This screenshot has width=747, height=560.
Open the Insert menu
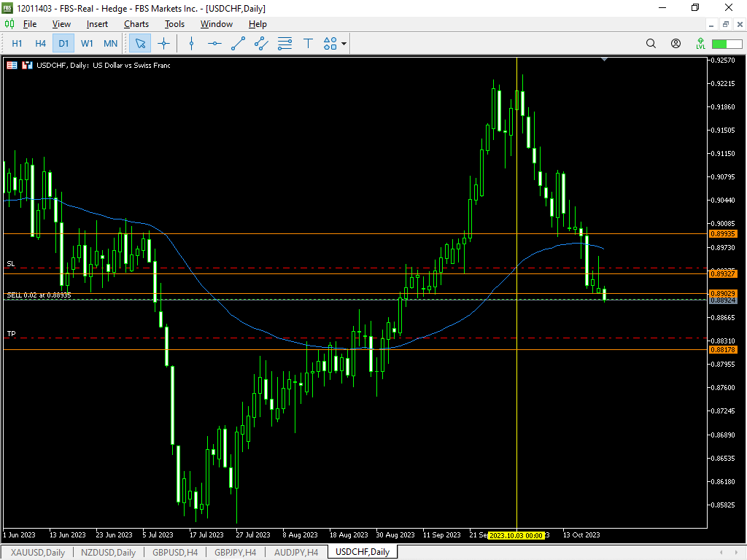pyautogui.click(x=97, y=24)
